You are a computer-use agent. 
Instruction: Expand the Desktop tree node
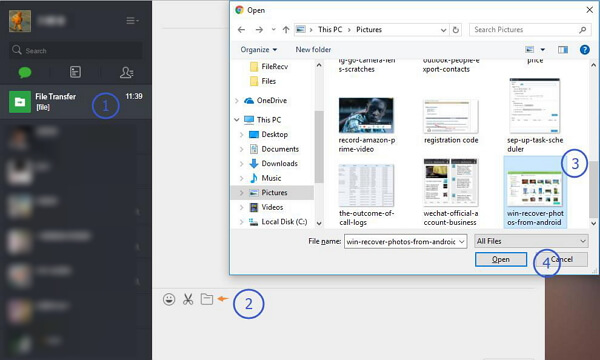(x=241, y=135)
